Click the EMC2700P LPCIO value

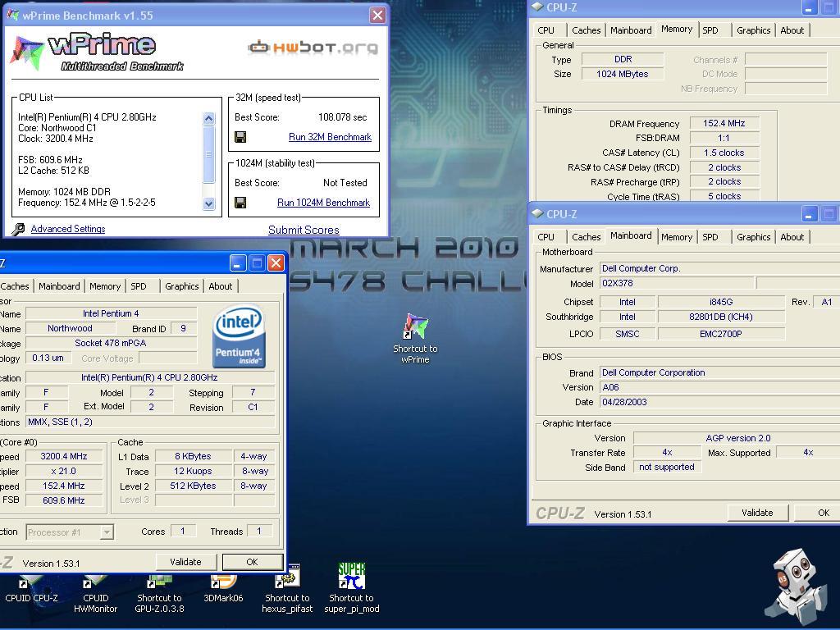click(721, 334)
